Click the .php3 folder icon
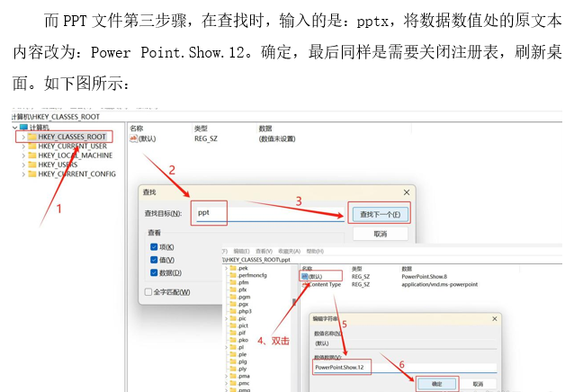Viewport: 583px width, 392px height. coord(234,311)
